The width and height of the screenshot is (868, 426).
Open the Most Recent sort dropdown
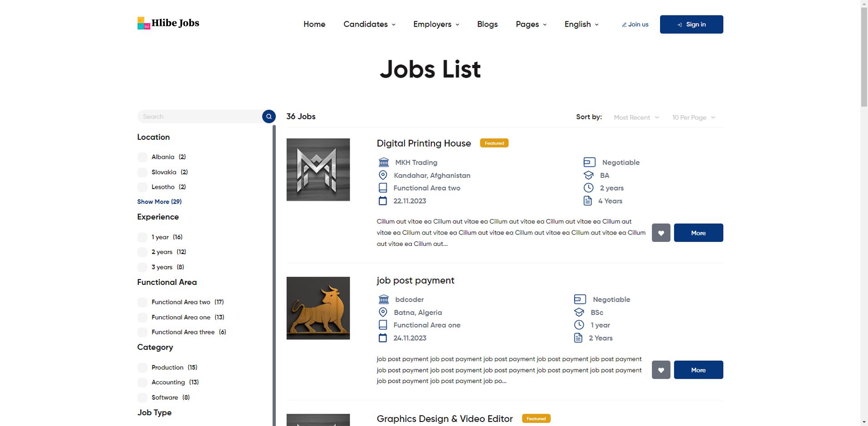pos(636,118)
